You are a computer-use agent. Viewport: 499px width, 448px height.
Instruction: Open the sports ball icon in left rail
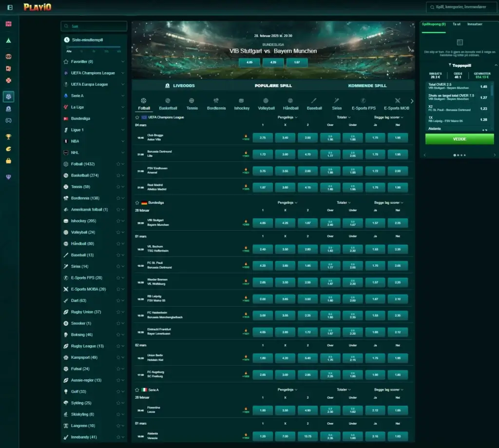tap(9, 97)
